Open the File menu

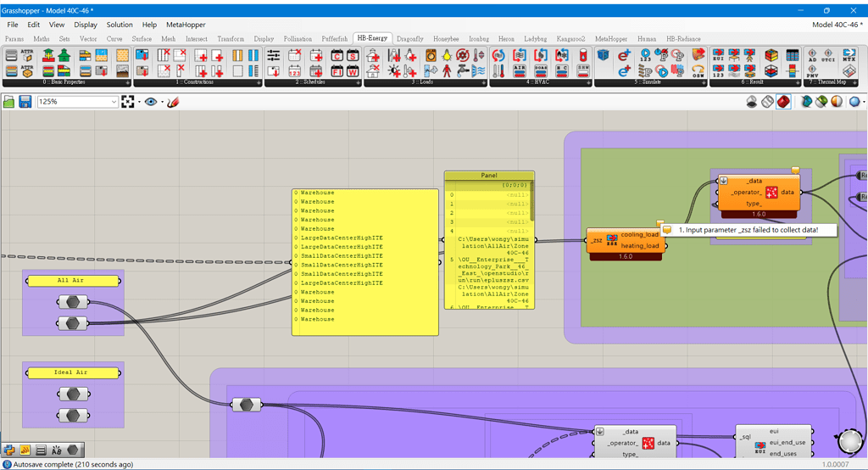coord(13,25)
